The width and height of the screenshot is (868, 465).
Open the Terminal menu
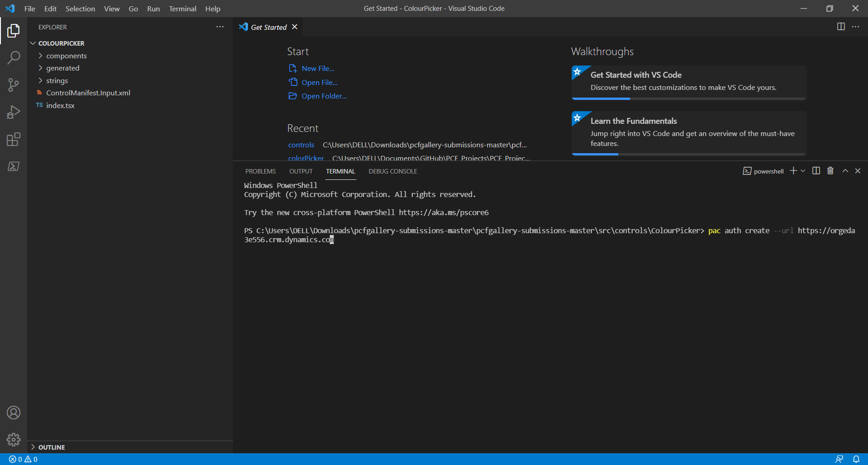(x=182, y=9)
